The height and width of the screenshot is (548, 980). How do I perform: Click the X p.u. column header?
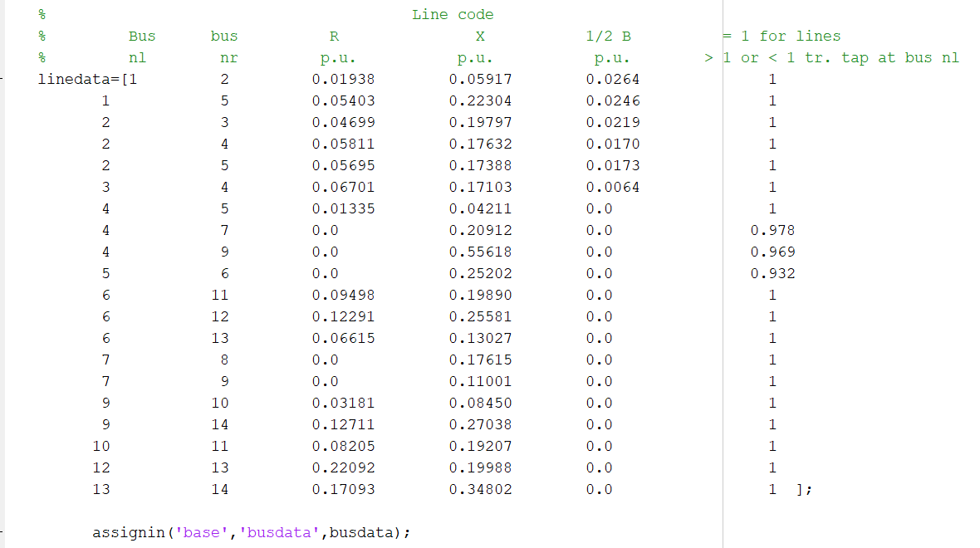pyautogui.click(x=480, y=46)
